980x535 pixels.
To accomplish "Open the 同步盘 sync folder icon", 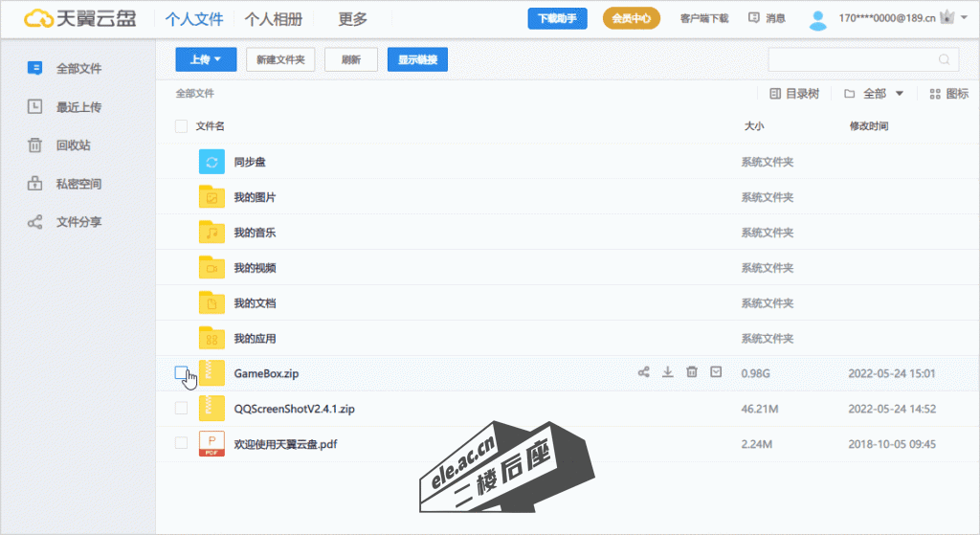I will [x=212, y=162].
